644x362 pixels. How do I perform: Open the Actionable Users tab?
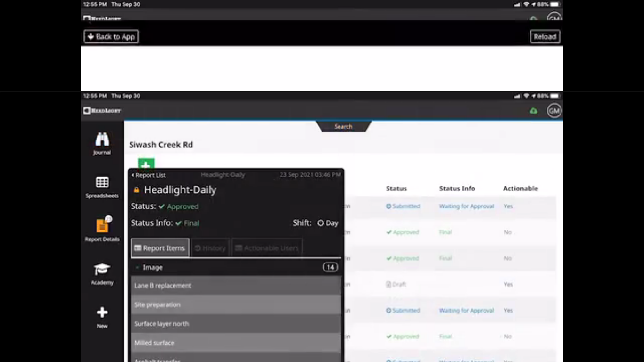tap(267, 248)
